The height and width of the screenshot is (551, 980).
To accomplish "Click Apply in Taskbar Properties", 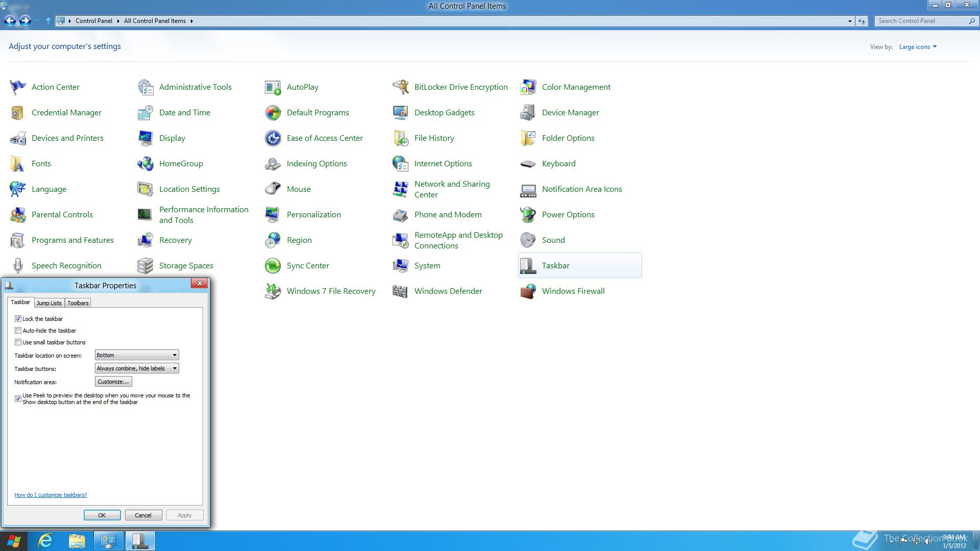I will (185, 515).
